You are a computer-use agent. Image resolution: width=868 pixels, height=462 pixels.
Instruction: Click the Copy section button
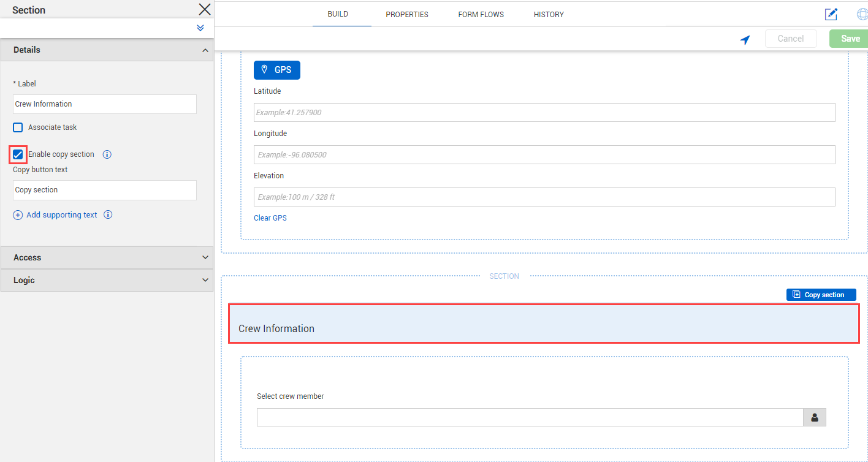[821, 295]
